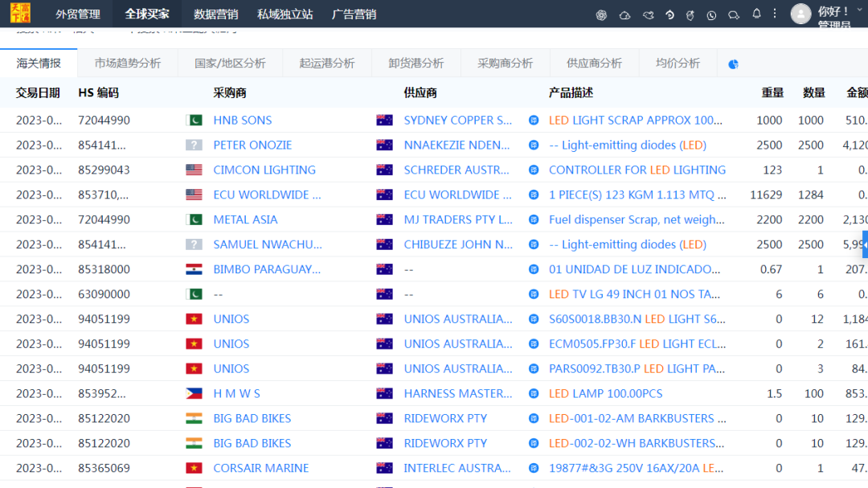The width and height of the screenshot is (868, 488).
Task: Open the chat bubble messages icon
Action: [x=734, y=15]
